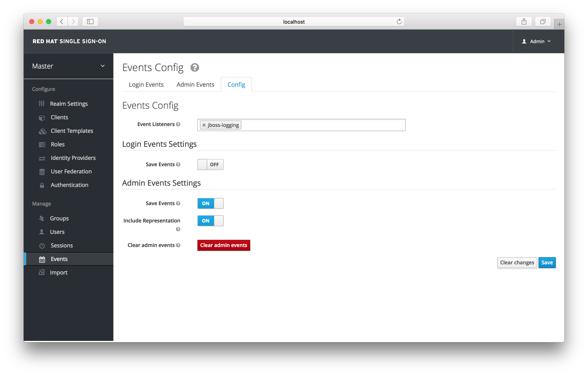This screenshot has height=376, width=588.
Task: Open the Admin user menu
Action: coord(536,41)
